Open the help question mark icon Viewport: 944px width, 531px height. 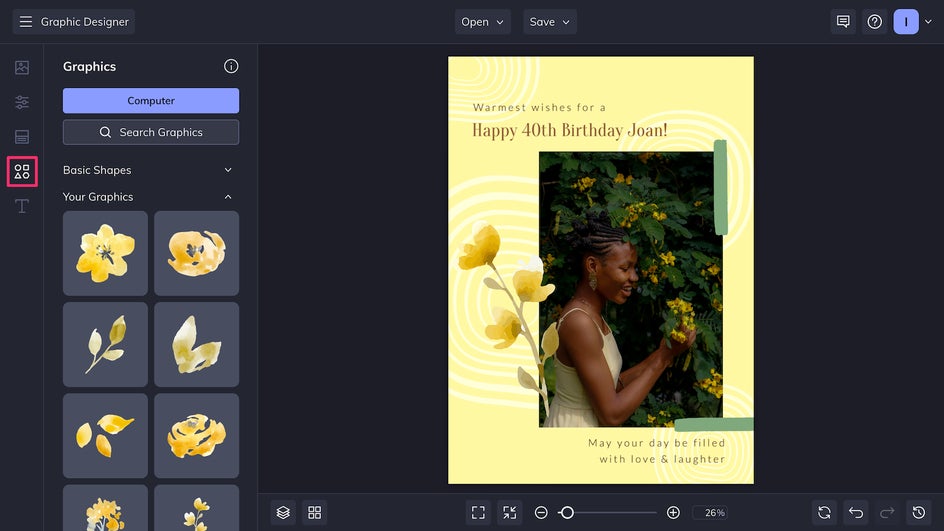point(874,22)
